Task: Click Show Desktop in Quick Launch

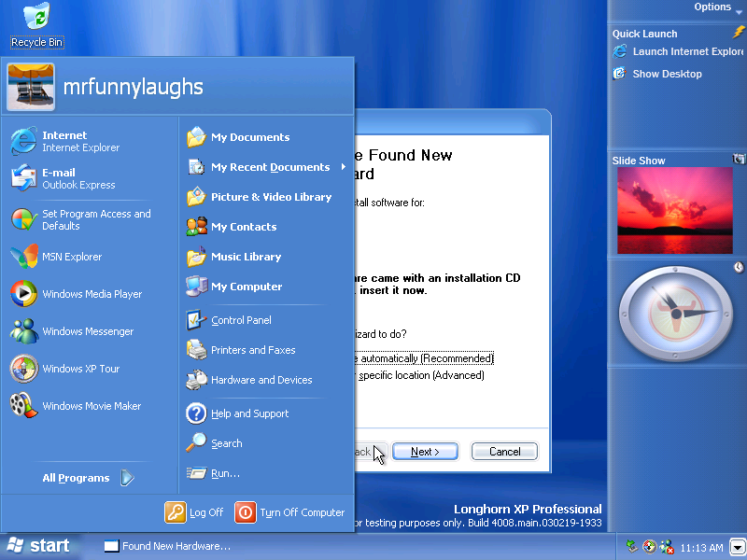Action: (x=666, y=74)
